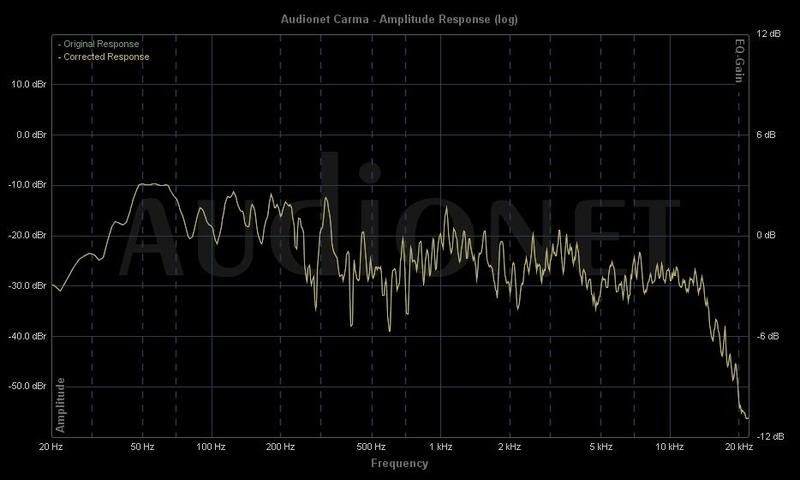Click the 500 Hz frequency tick label

tap(370, 446)
